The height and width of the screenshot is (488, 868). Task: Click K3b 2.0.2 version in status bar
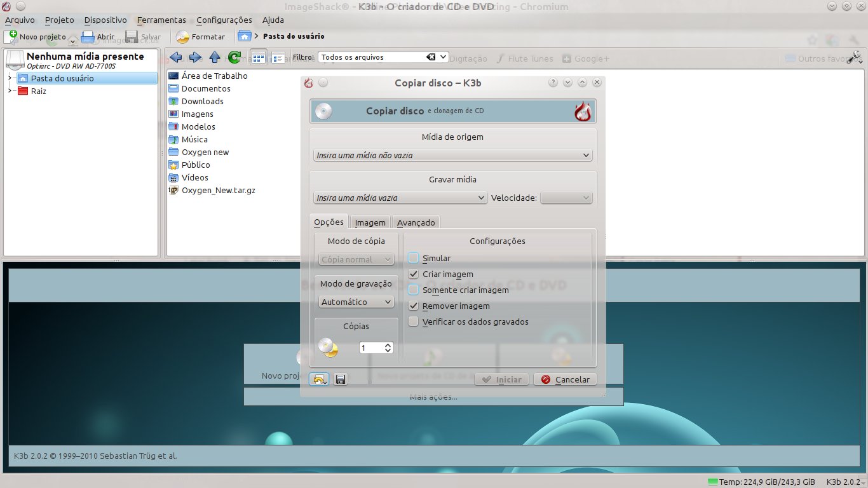tap(844, 482)
